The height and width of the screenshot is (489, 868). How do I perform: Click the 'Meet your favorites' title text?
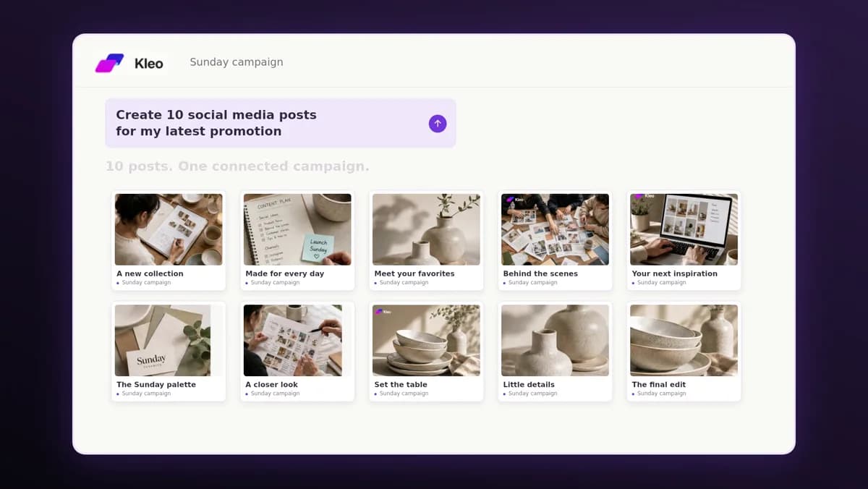pos(414,273)
